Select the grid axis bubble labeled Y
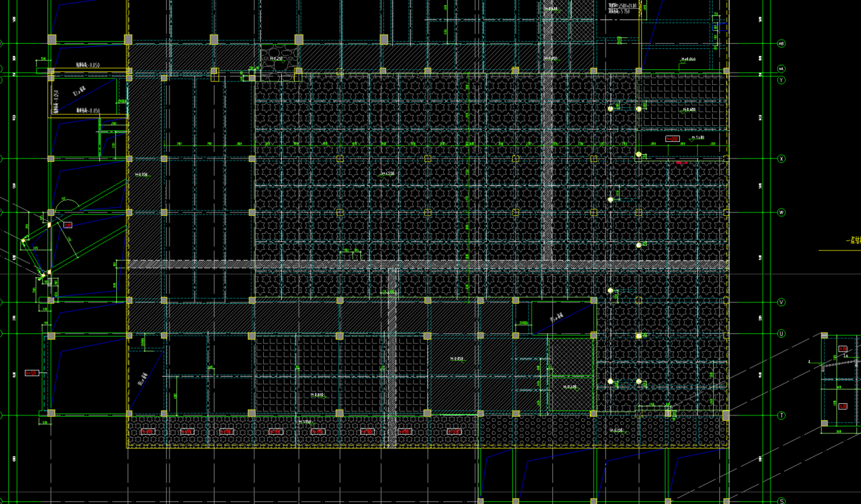861x504 pixels. click(781, 80)
